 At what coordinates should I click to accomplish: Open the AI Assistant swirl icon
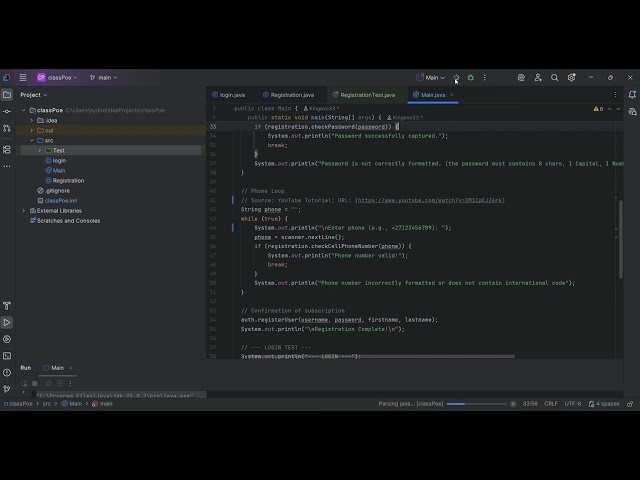click(x=521, y=77)
